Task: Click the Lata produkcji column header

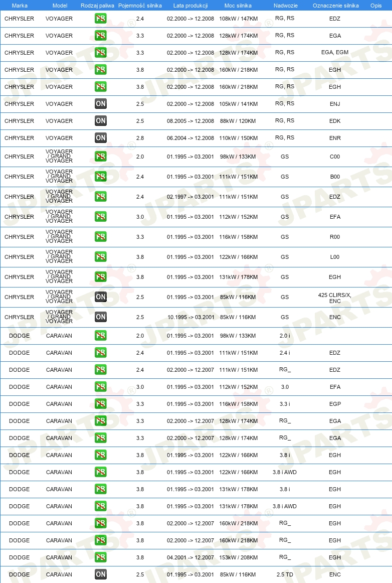Action: pos(190,6)
